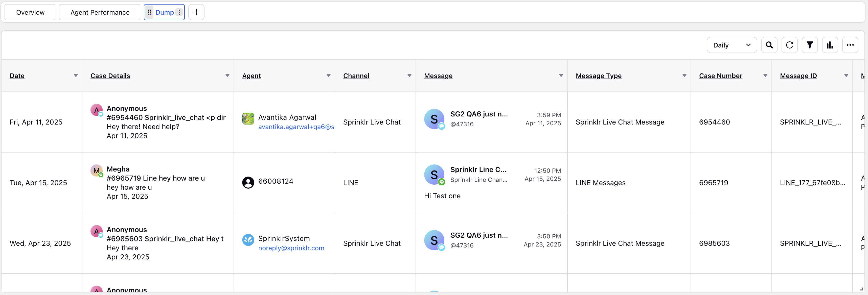Click SprinklrSystem agent name
This screenshot has width=868, height=295.
[284, 239]
